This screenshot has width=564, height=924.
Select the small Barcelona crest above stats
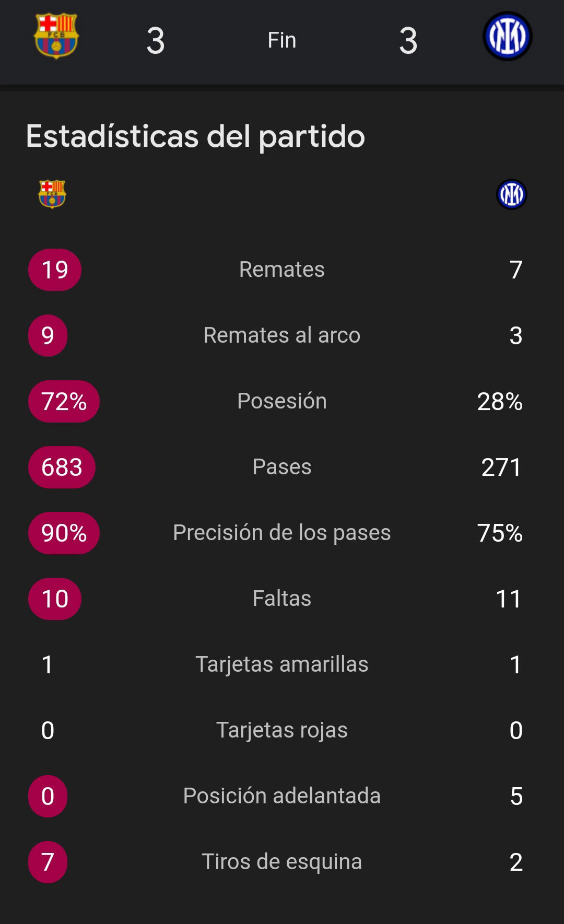52,194
